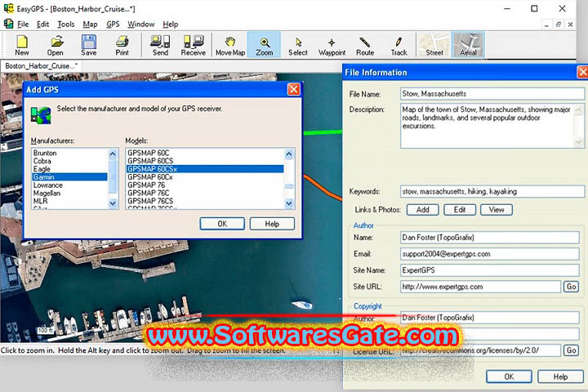Select Lowrance in Manufacturers list
The width and height of the screenshot is (588, 392).
(x=69, y=185)
